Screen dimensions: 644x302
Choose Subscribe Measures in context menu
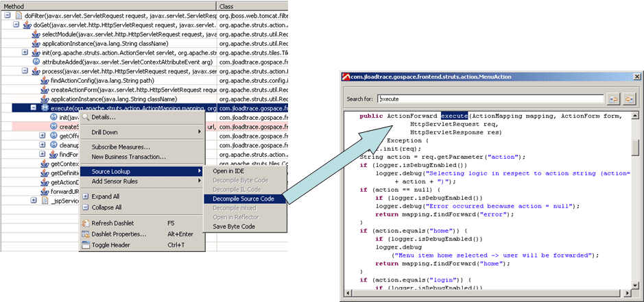pyautogui.click(x=142, y=147)
